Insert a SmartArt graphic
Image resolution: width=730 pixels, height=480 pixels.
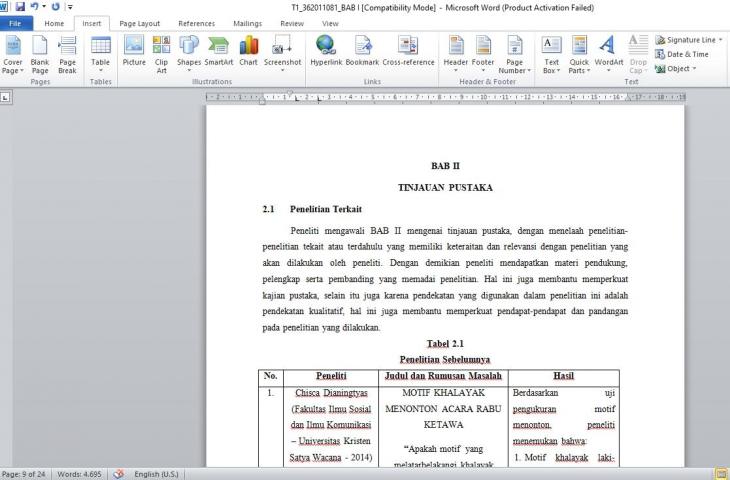[x=218, y=51]
